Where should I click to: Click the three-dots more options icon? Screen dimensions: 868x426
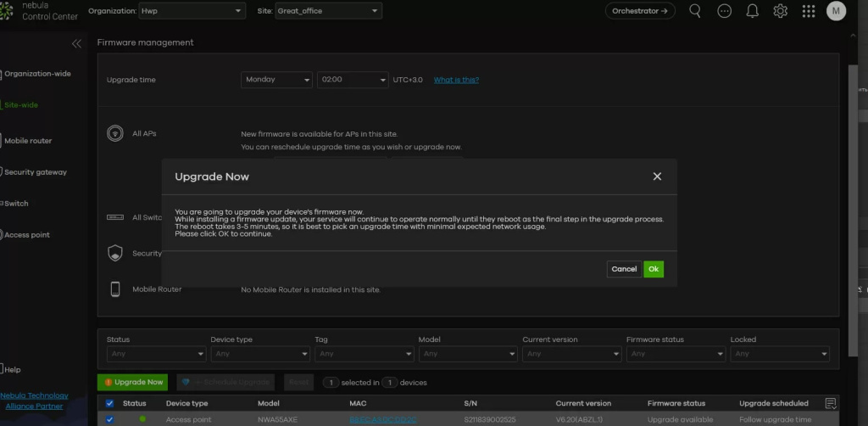724,11
